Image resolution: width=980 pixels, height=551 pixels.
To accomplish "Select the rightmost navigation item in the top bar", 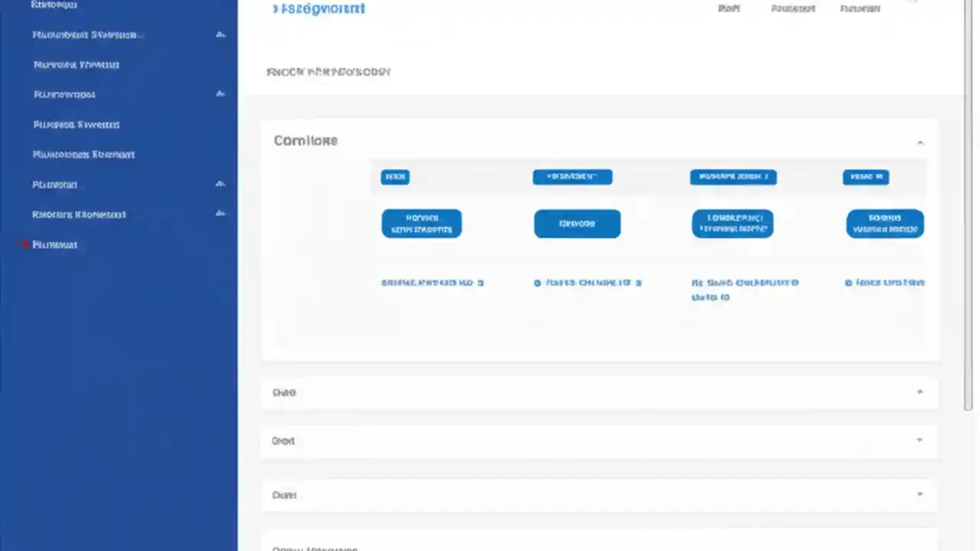I will (x=859, y=8).
